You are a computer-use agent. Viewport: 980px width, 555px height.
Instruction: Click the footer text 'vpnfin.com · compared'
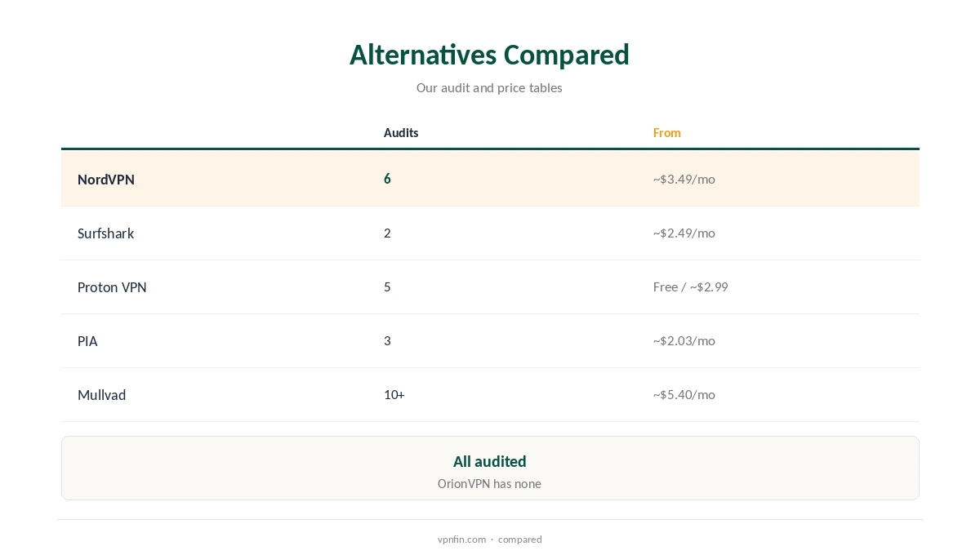(x=489, y=539)
